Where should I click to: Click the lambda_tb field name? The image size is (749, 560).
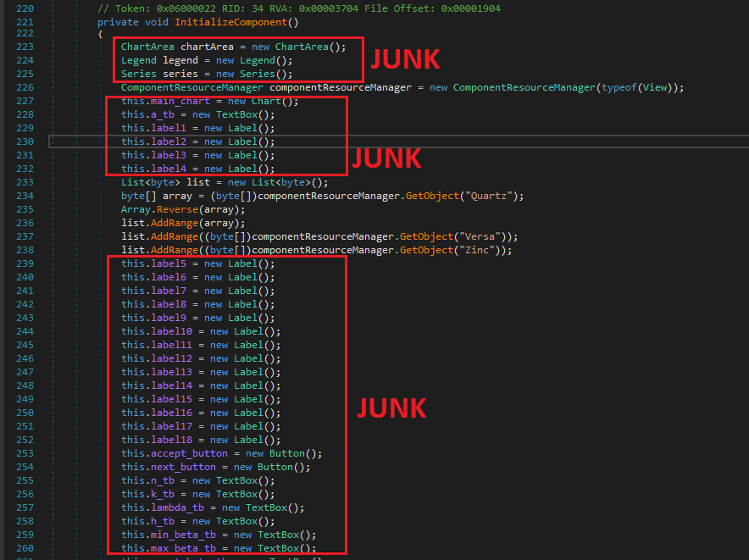[177, 507]
